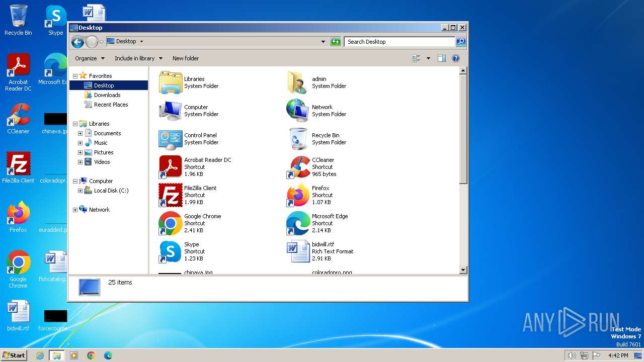Select FileZilla Client desktop shortcut
This screenshot has width=644, height=362.
[x=18, y=168]
